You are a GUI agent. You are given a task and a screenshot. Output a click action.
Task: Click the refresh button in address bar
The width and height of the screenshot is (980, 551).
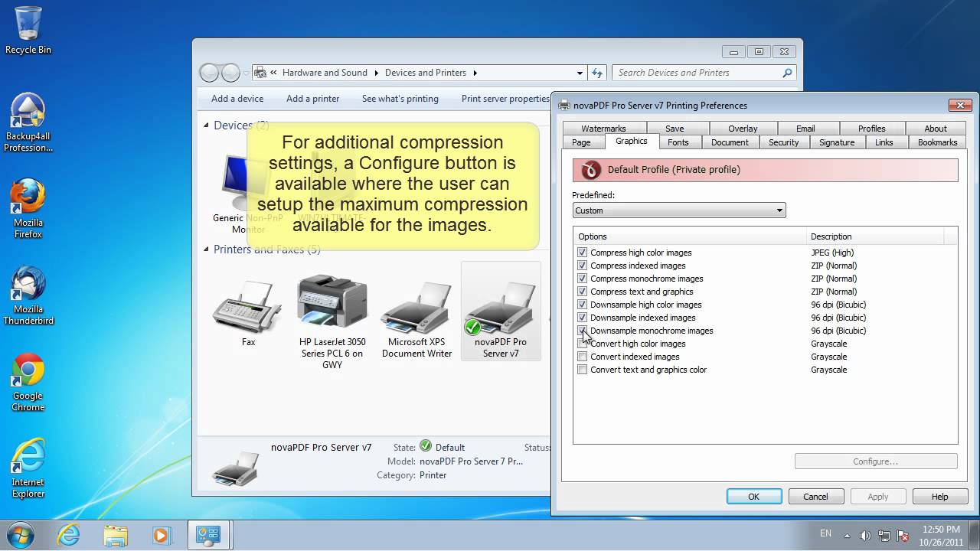(x=599, y=73)
